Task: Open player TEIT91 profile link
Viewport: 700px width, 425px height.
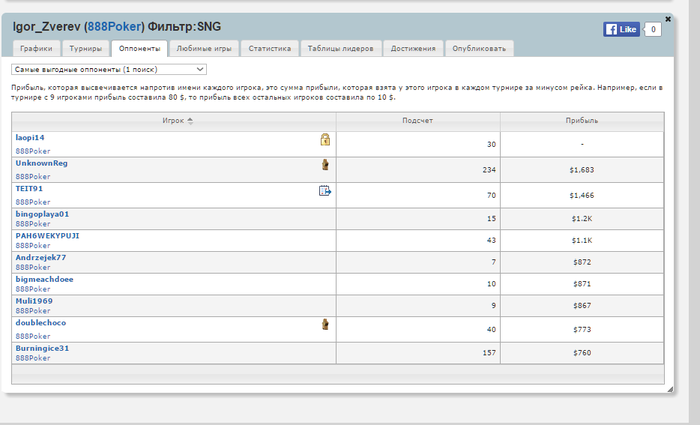Action: [29, 188]
